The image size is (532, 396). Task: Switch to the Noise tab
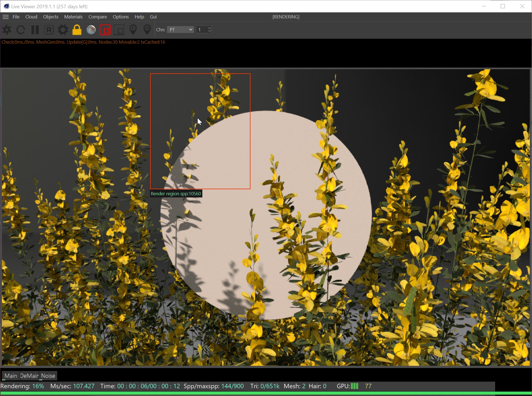tap(48, 376)
